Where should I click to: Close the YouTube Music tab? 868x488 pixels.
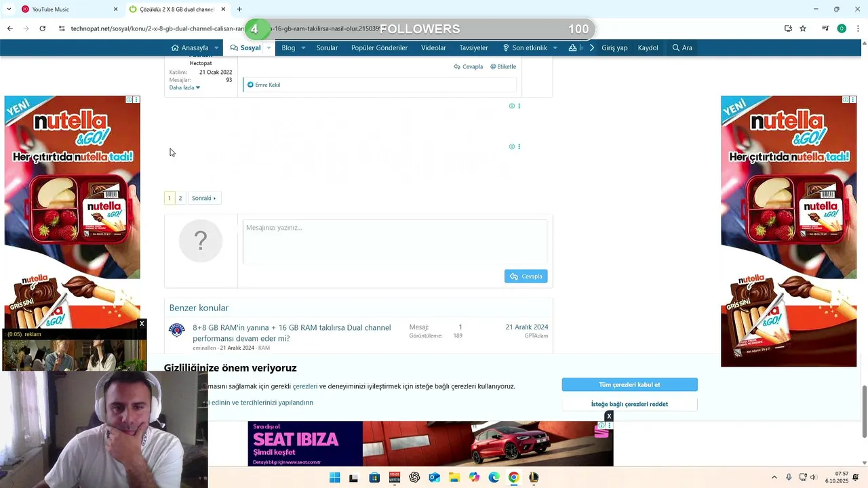[115, 9]
